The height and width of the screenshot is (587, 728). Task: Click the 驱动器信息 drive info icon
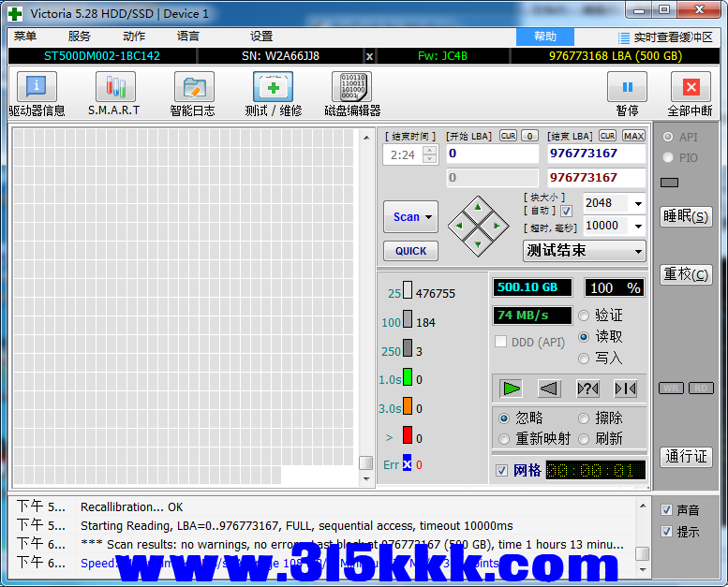tap(37, 88)
